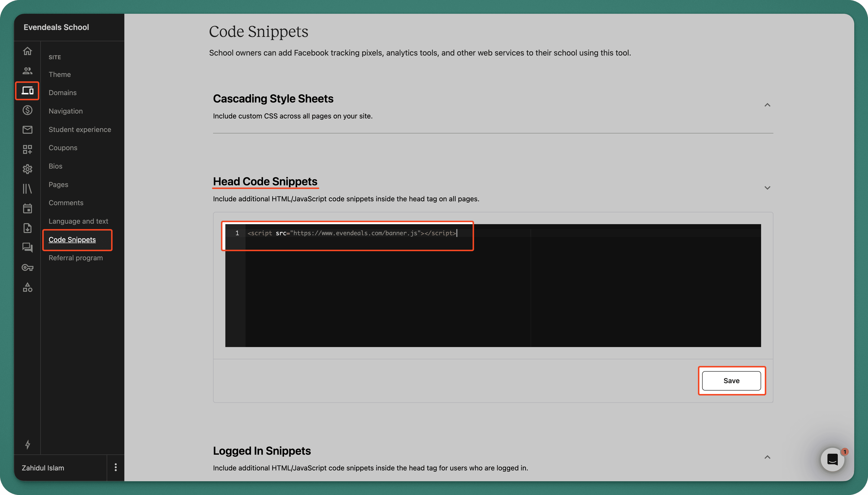Collapse the Cascading Style Sheets section
Screen dimensions: 868x495
click(x=768, y=105)
